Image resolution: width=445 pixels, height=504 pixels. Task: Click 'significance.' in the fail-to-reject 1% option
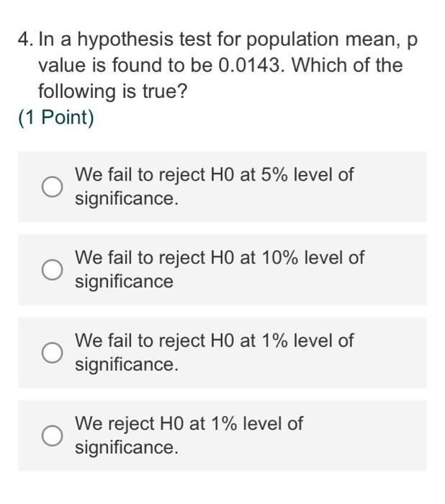click(126, 365)
